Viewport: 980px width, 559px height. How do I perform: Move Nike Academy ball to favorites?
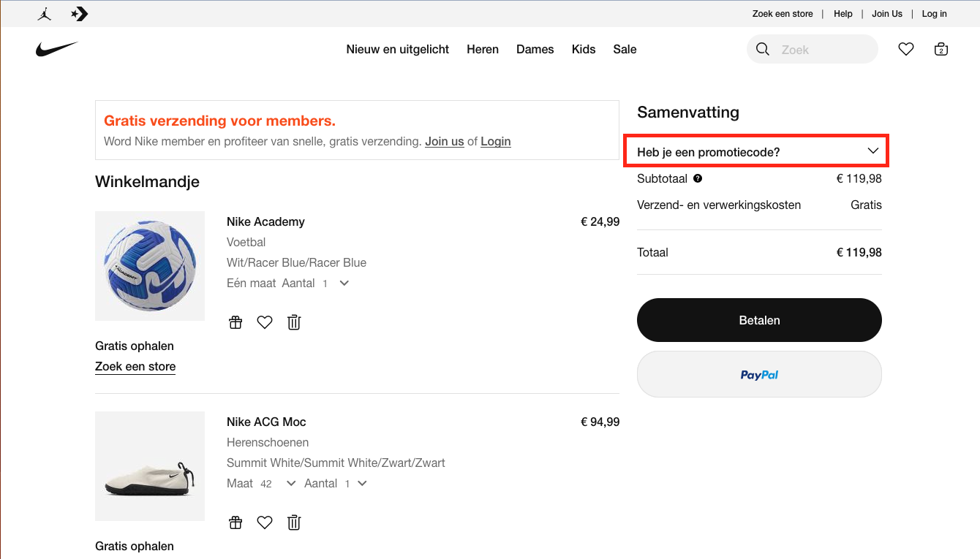(x=265, y=322)
